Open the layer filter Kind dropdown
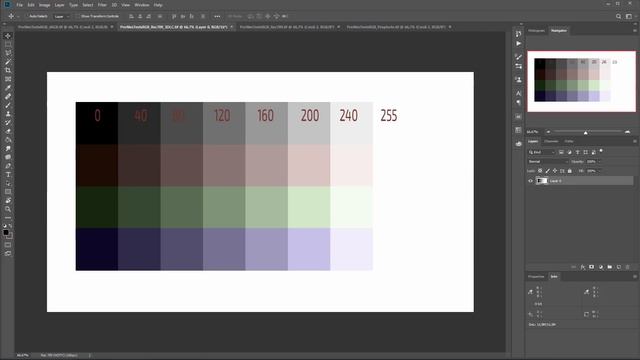 click(x=542, y=152)
